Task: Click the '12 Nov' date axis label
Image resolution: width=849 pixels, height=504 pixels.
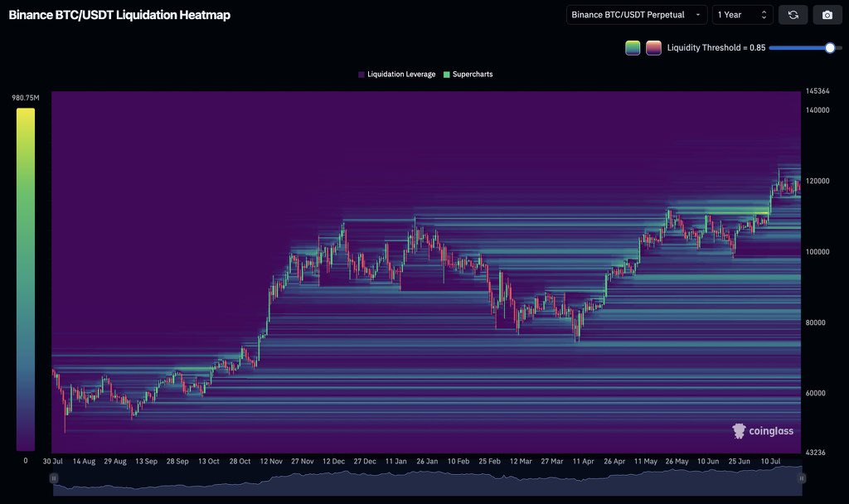Action: pos(271,461)
